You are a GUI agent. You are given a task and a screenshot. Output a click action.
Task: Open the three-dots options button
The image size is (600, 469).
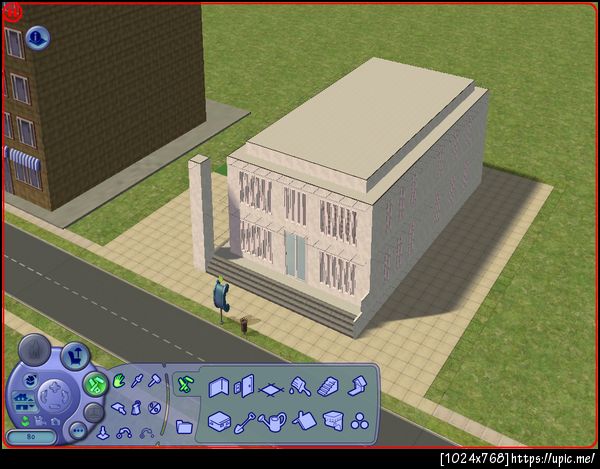click(78, 430)
